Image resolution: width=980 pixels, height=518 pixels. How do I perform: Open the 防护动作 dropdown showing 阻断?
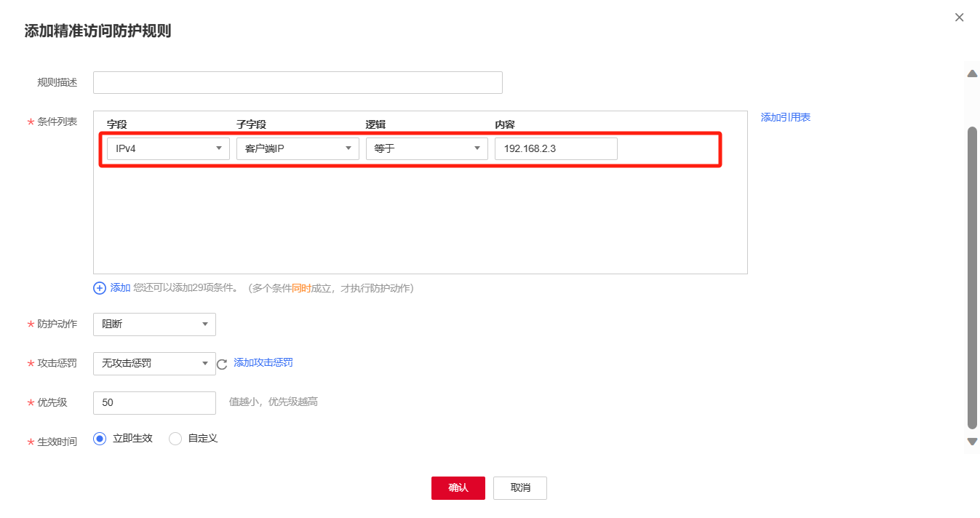point(154,324)
